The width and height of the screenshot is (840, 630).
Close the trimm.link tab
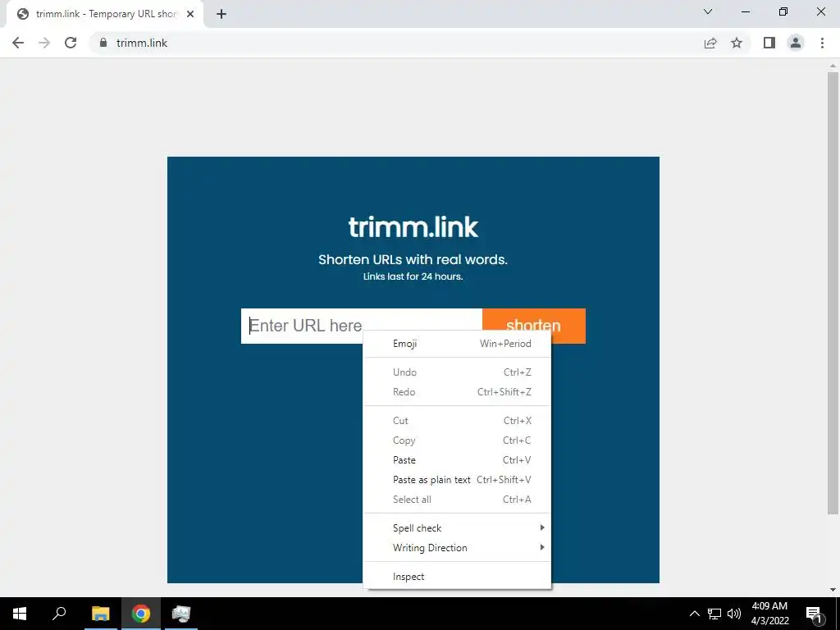point(190,14)
